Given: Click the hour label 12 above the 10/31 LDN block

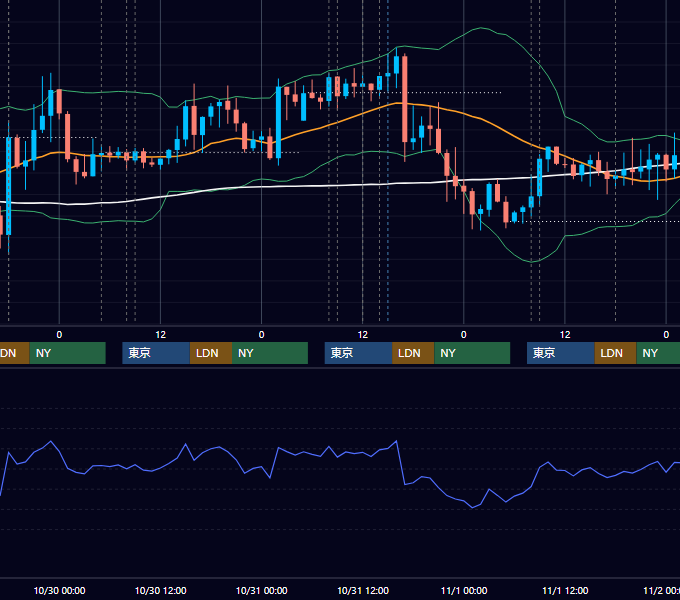Looking at the screenshot, I should (x=363, y=335).
